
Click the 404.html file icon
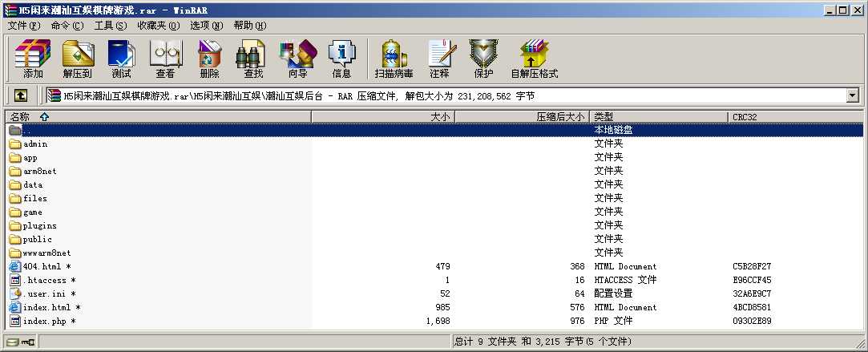click(x=15, y=266)
